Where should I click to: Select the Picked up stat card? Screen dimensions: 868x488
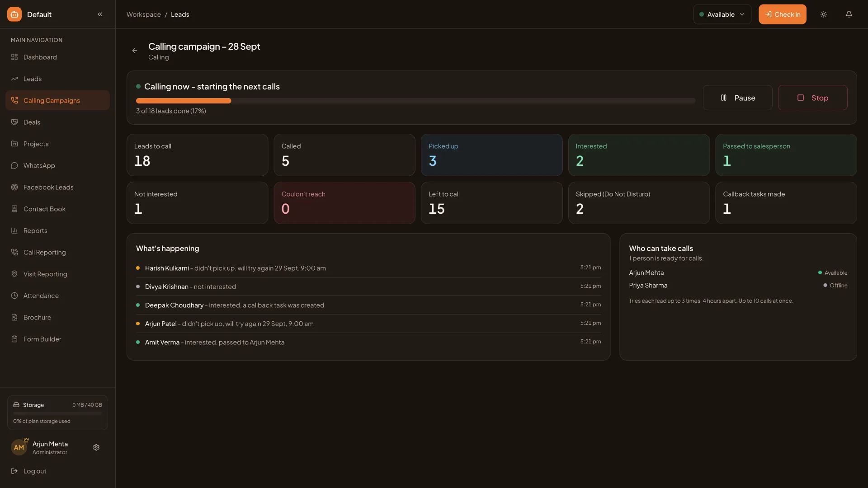point(491,155)
